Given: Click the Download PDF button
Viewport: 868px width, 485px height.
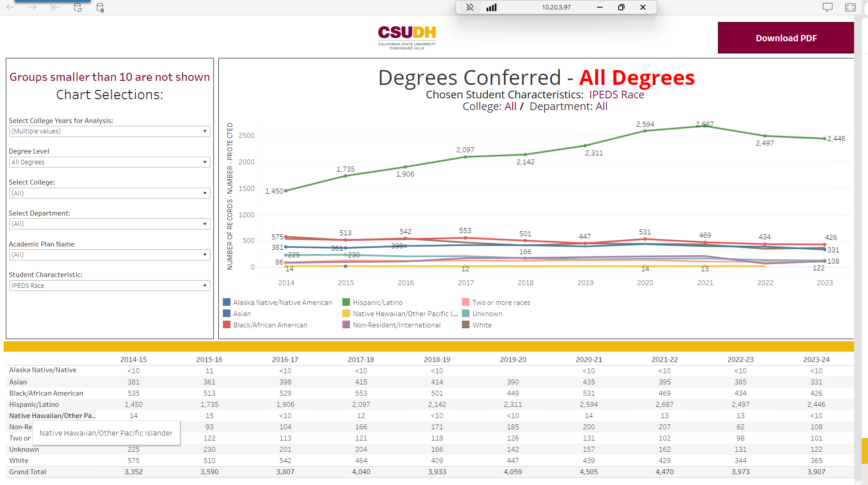Looking at the screenshot, I should (x=786, y=38).
